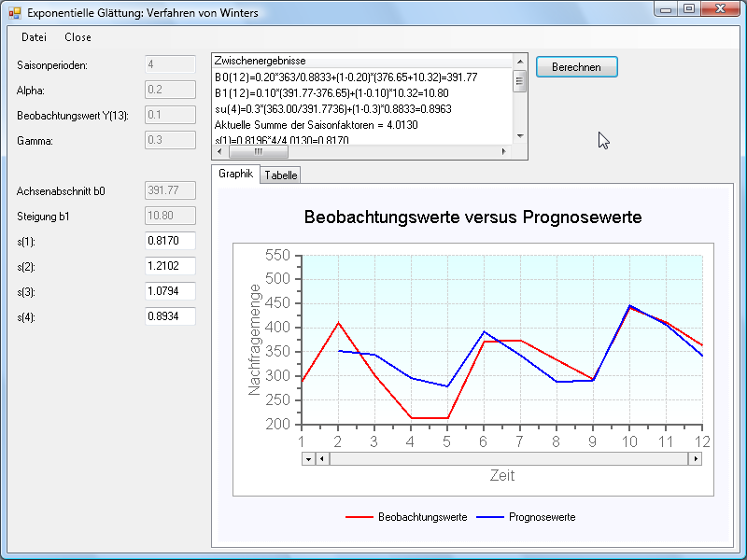Screen dimensions: 747x560
Task: Click the Zwischenergebnisse vertical scrollbar thumb
Action: tap(520, 81)
